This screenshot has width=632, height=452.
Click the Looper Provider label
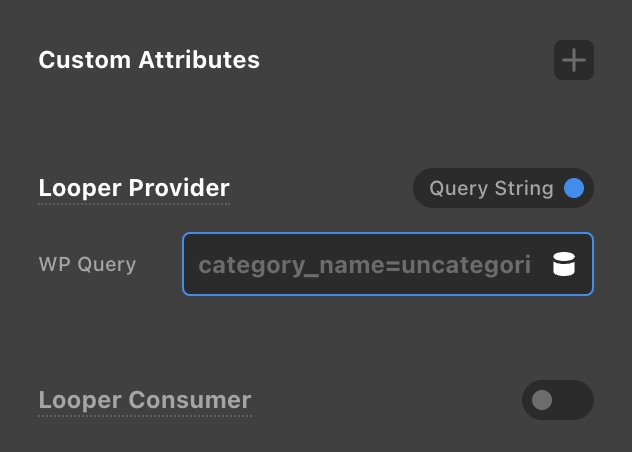pos(134,188)
